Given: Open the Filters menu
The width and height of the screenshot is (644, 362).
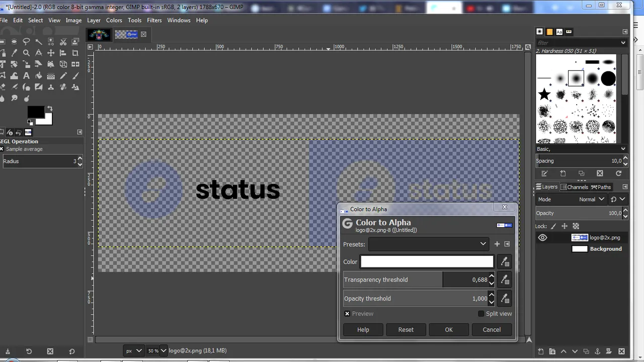Looking at the screenshot, I should click(x=154, y=20).
